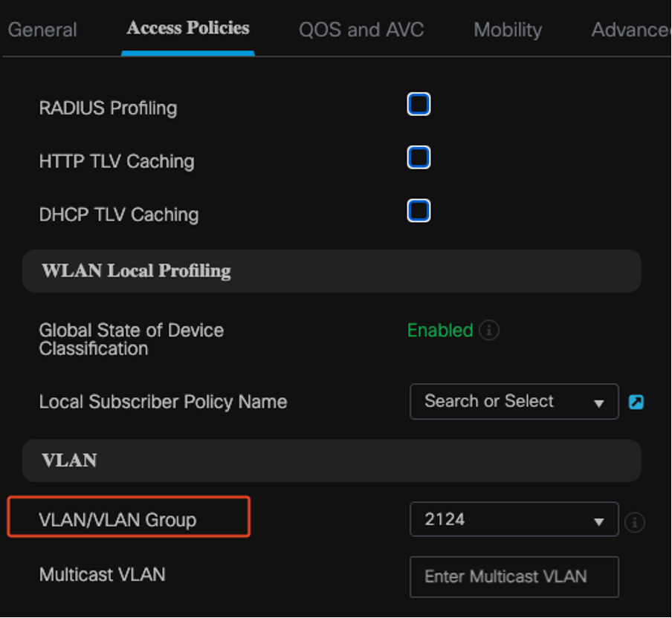Switch to the QOS and AVC tab
Image resolution: width=672 pixels, height=618 pixels.
pyautogui.click(x=361, y=30)
